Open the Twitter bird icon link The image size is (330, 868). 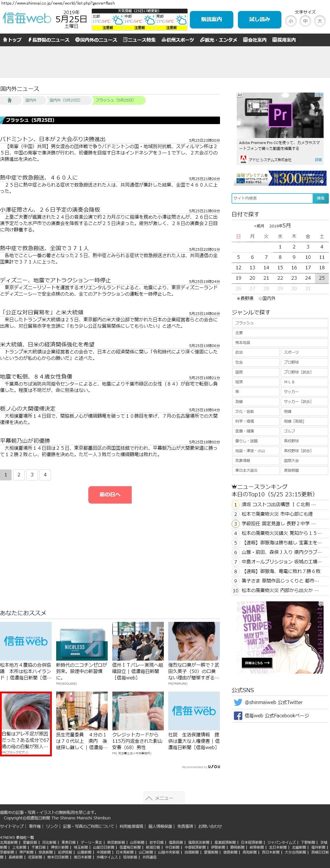[x=238, y=702]
